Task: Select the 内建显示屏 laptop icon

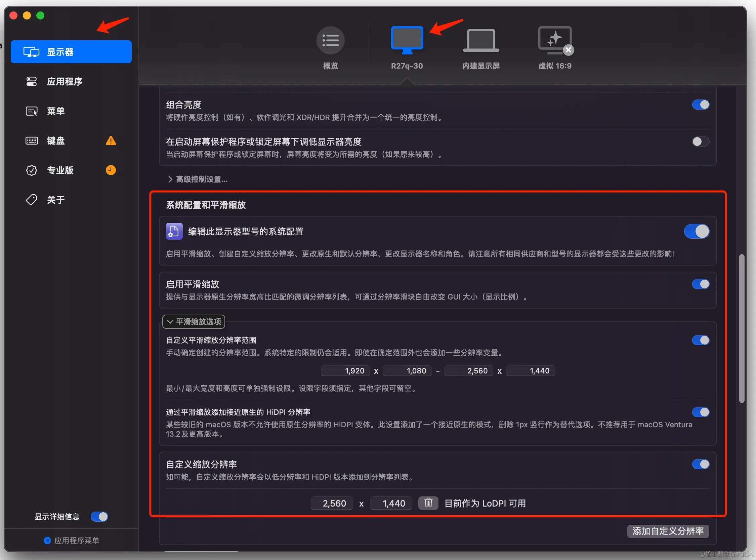Action: tap(480, 41)
